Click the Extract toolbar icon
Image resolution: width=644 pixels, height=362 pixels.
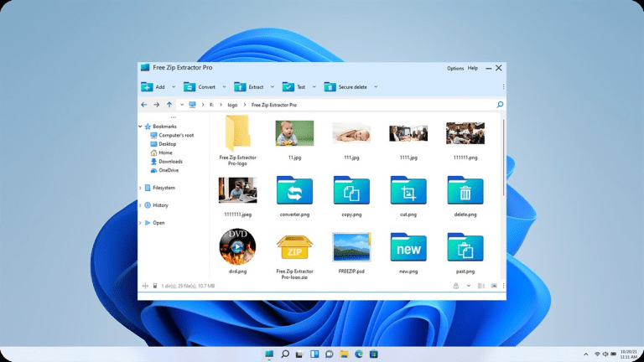(x=240, y=86)
